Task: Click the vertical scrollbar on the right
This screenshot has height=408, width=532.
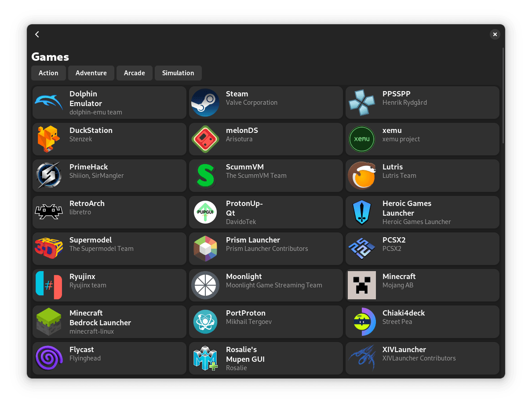Action: 503,97
